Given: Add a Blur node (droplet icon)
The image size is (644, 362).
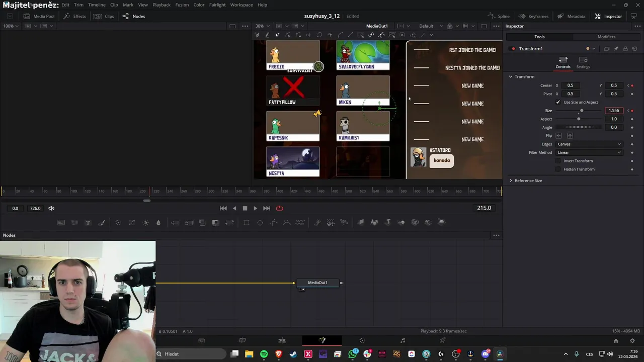Looking at the screenshot, I should tap(158, 222).
